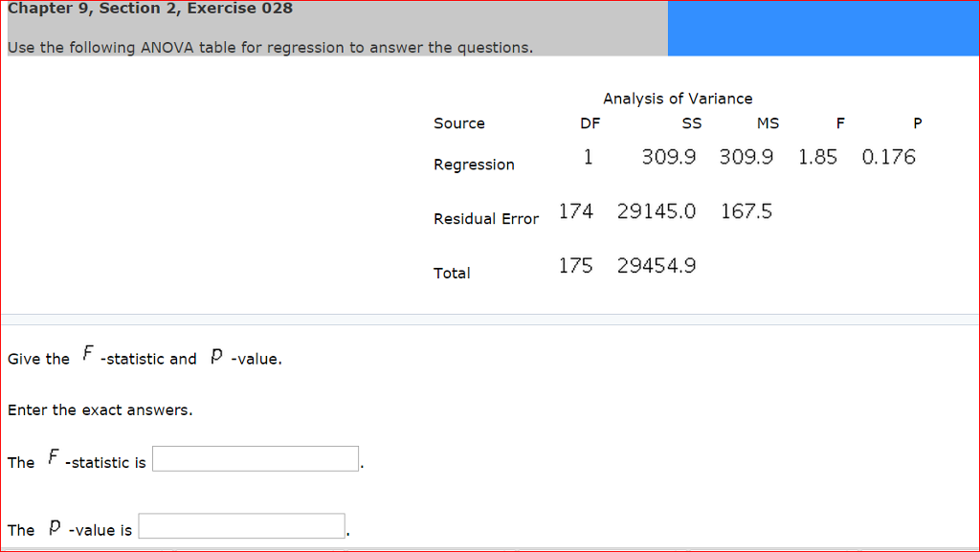
Task: Click the Analysis of Variance table title
Action: tap(678, 99)
